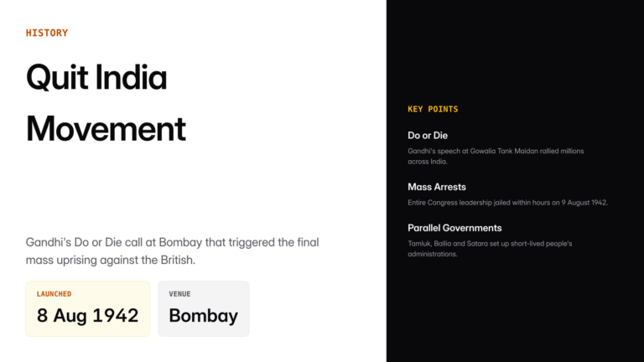Select the large "Bombay" venue value

click(x=203, y=316)
